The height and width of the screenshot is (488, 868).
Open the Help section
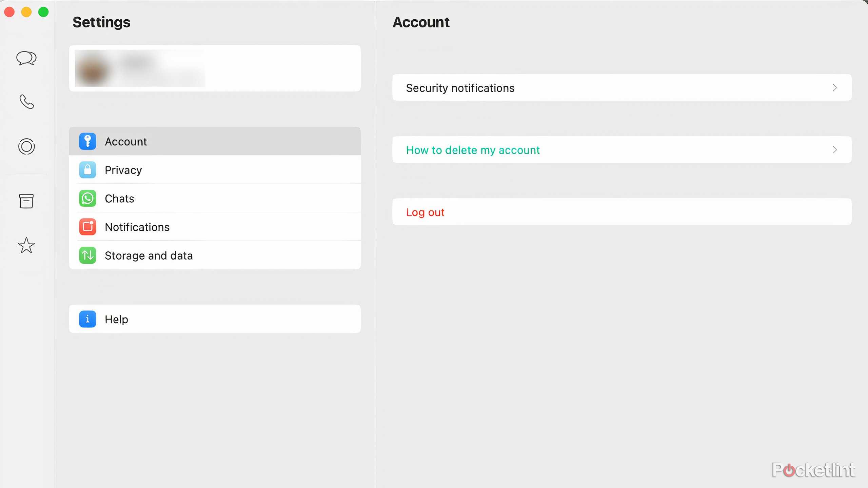click(215, 319)
